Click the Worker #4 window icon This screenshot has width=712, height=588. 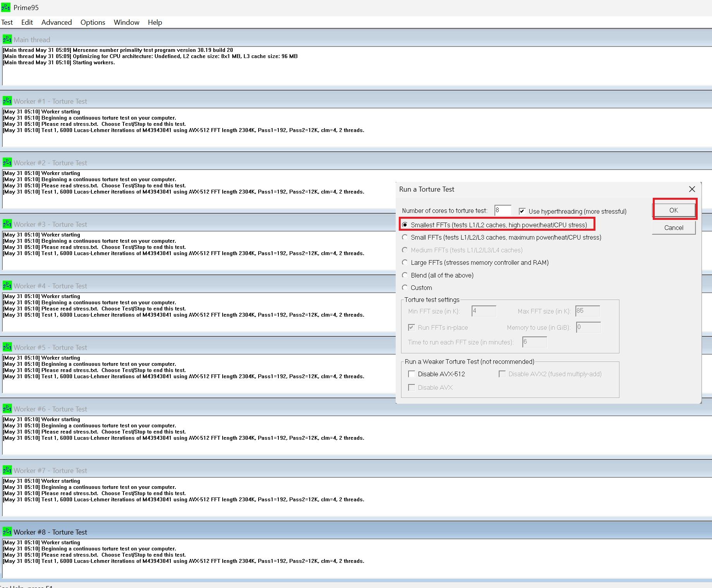7,285
